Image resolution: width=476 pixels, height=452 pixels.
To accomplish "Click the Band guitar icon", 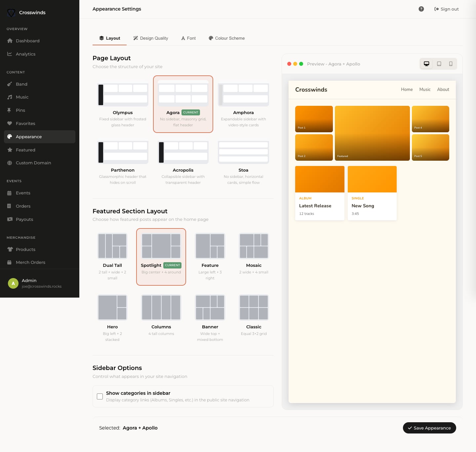I will pos(10,84).
